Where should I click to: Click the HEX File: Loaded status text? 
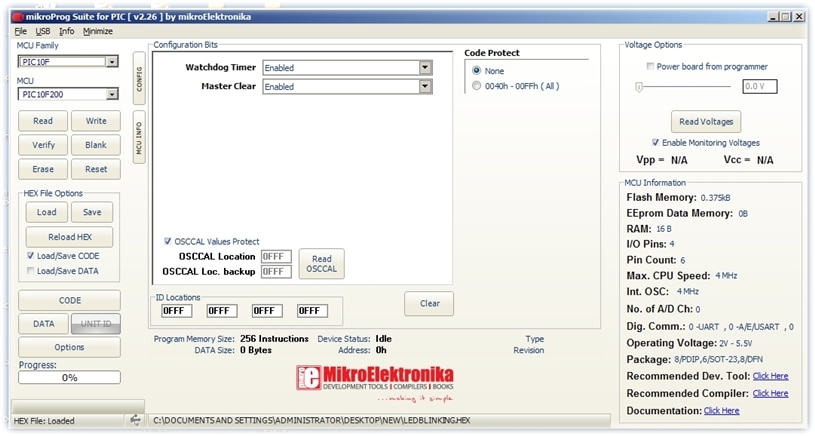coord(44,421)
